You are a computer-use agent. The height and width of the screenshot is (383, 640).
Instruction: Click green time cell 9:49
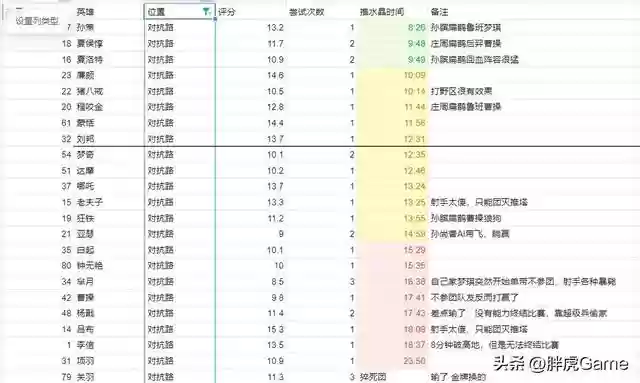point(416,59)
